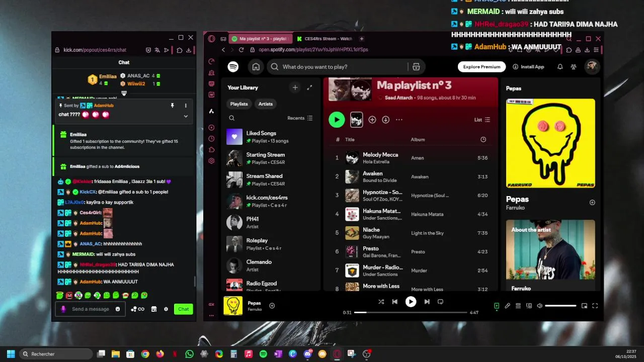
Task: Open Connect to a device
Action: tap(529, 306)
